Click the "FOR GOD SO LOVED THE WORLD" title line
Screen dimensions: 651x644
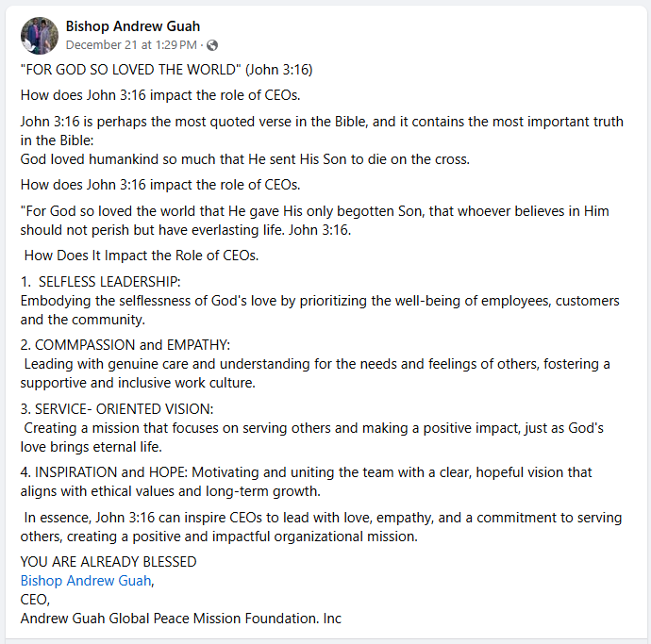point(166,69)
